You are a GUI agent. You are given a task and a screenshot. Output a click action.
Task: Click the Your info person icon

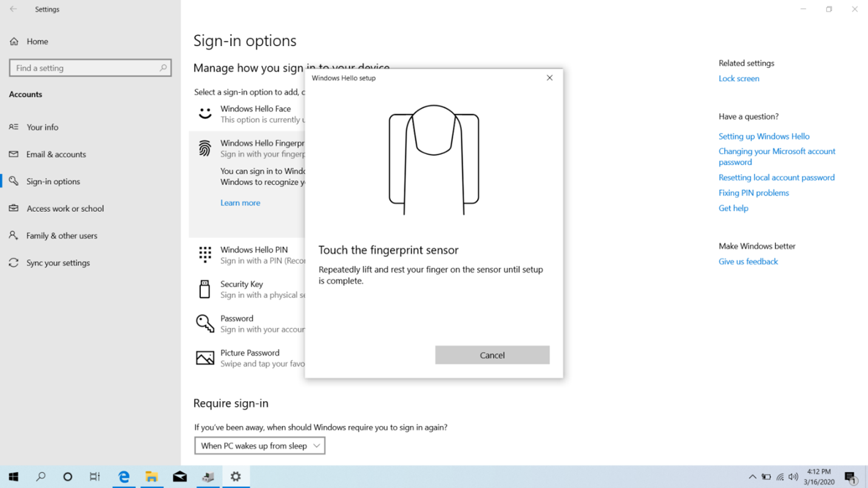[x=13, y=127]
